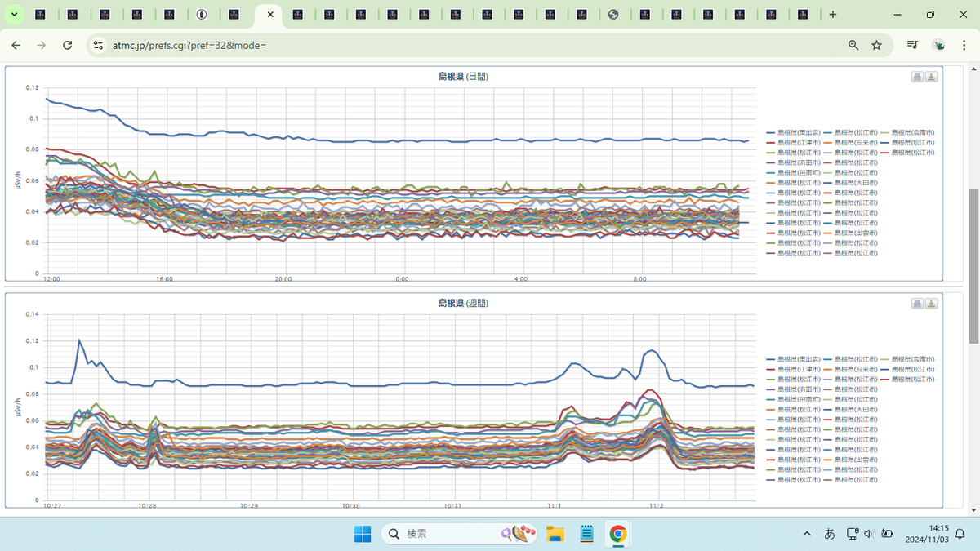Open the Windows Start menu
This screenshot has height=551, width=980.
363,534
